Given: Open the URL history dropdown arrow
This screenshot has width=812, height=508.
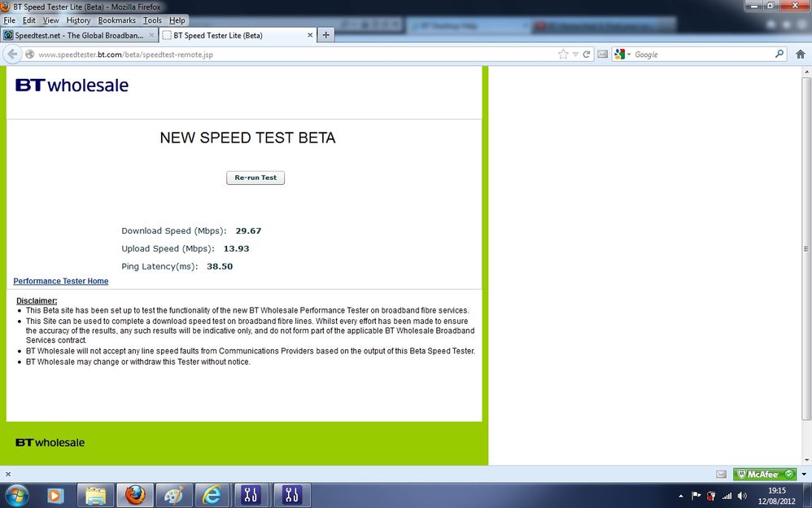Looking at the screenshot, I should 575,55.
